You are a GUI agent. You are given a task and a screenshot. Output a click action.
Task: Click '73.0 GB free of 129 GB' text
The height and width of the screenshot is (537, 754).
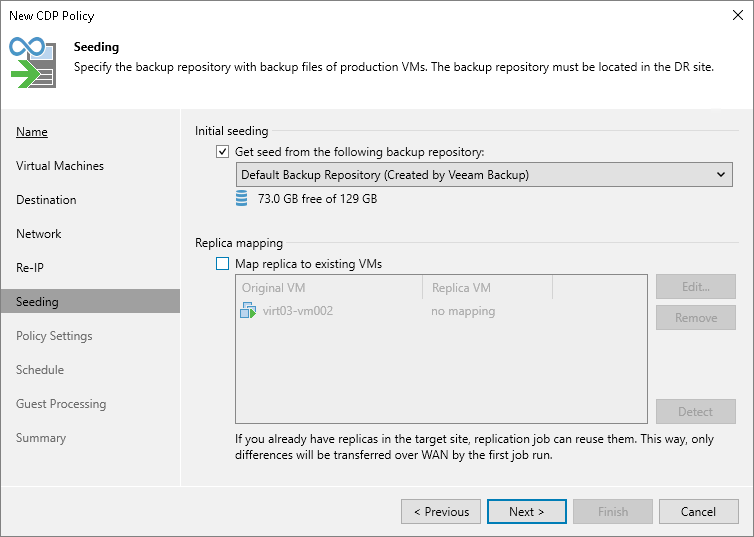pyautogui.click(x=317, y=199)
